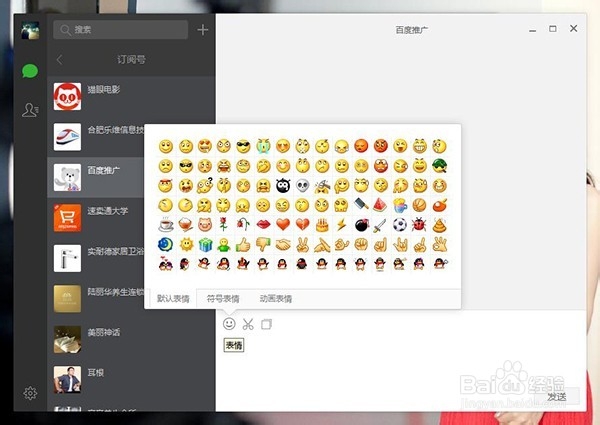Click the 搜索 search field
The height and width of the screenshot is (425, 600).
pyautogui.click(x=121, y=29)
